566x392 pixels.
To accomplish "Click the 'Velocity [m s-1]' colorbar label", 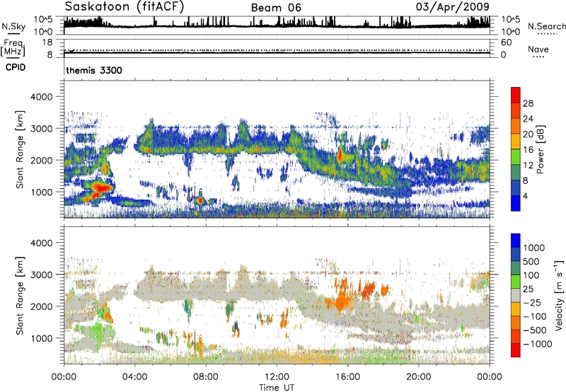I will point(559,295).
